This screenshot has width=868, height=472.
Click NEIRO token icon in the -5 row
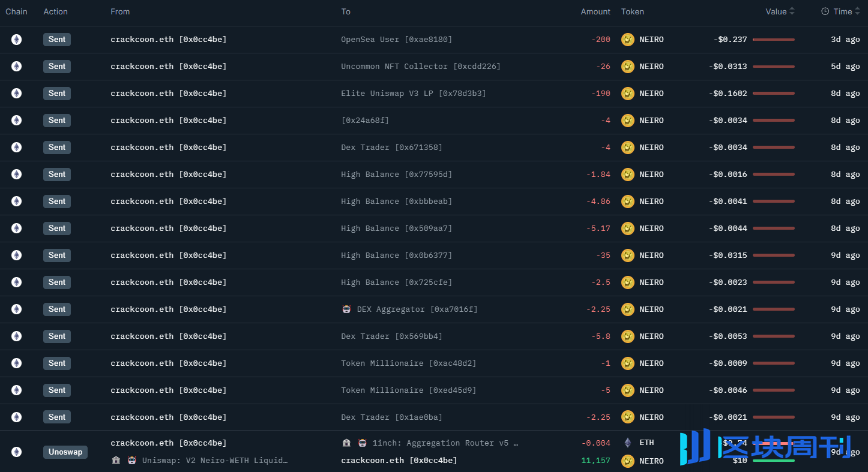[628, 390]
